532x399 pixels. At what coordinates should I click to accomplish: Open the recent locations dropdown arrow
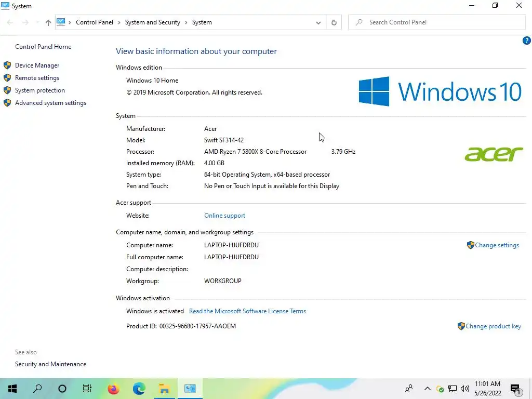click(x=37, y=22)
